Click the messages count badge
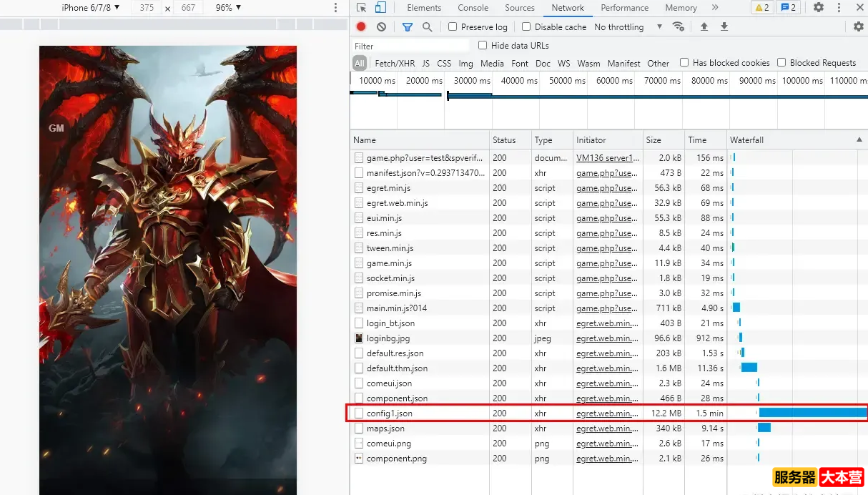The width and height of the screenshot is (868, 495). coord(789,8)
